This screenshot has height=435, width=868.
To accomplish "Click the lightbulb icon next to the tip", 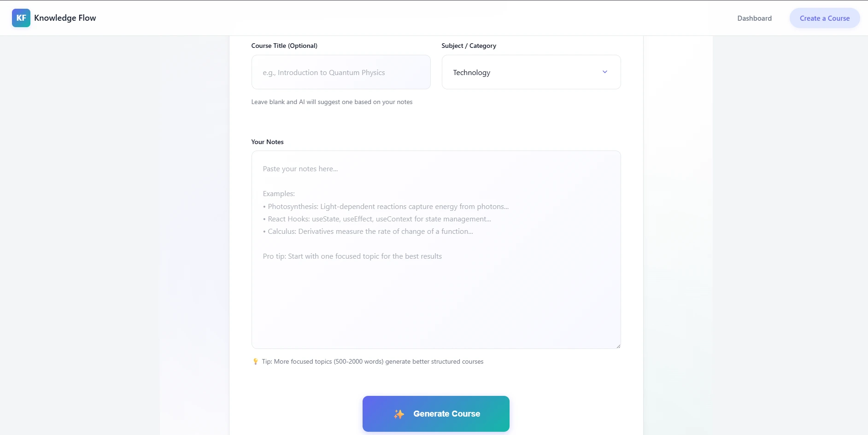I will [256, 361].
